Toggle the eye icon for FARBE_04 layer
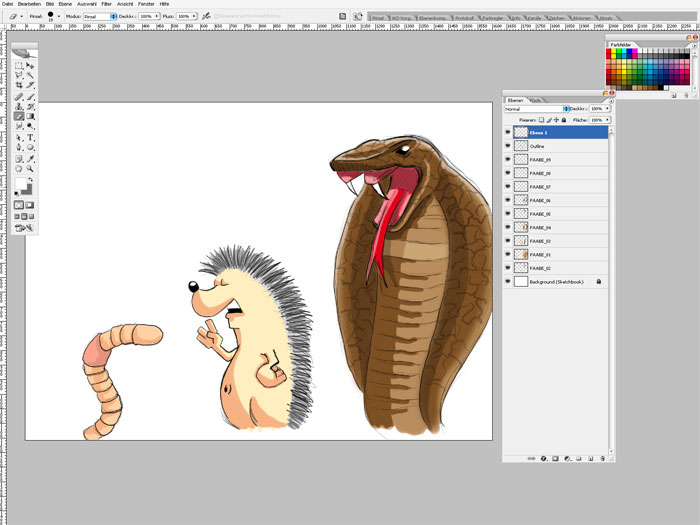Screen dimensions: 700x525 tap(508, 228)
